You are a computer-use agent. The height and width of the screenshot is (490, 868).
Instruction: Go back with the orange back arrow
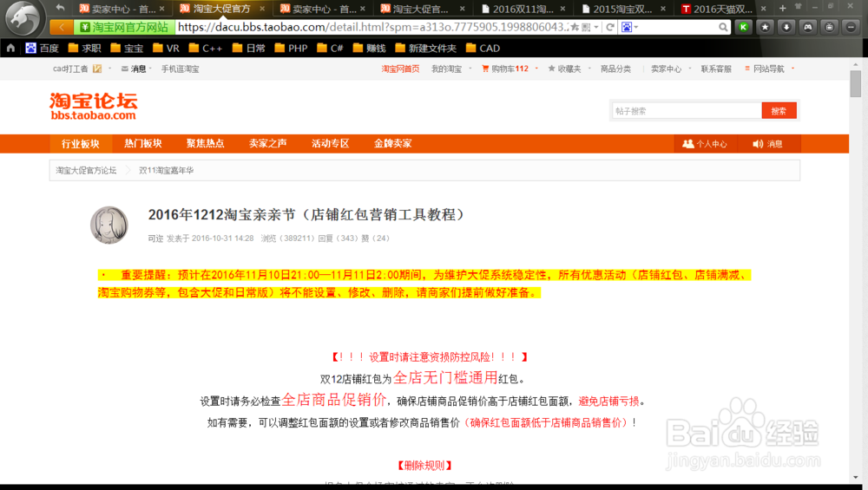[x=62, y=27]
